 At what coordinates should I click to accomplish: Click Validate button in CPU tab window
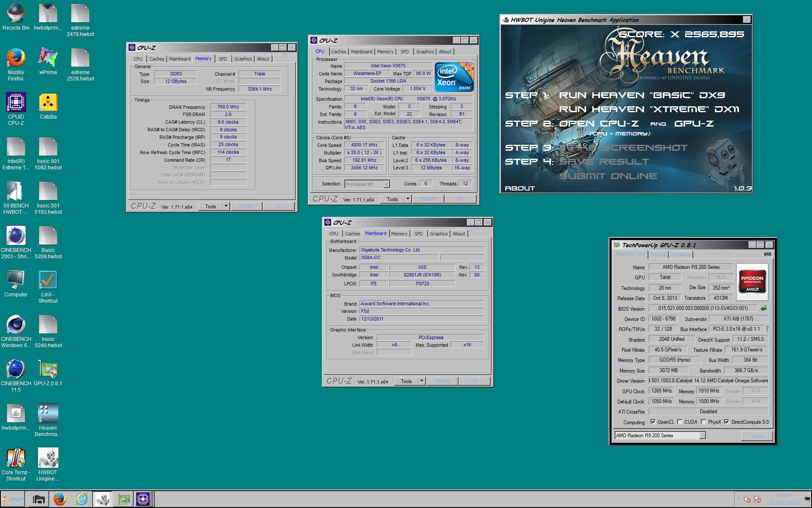pos(428,199)
